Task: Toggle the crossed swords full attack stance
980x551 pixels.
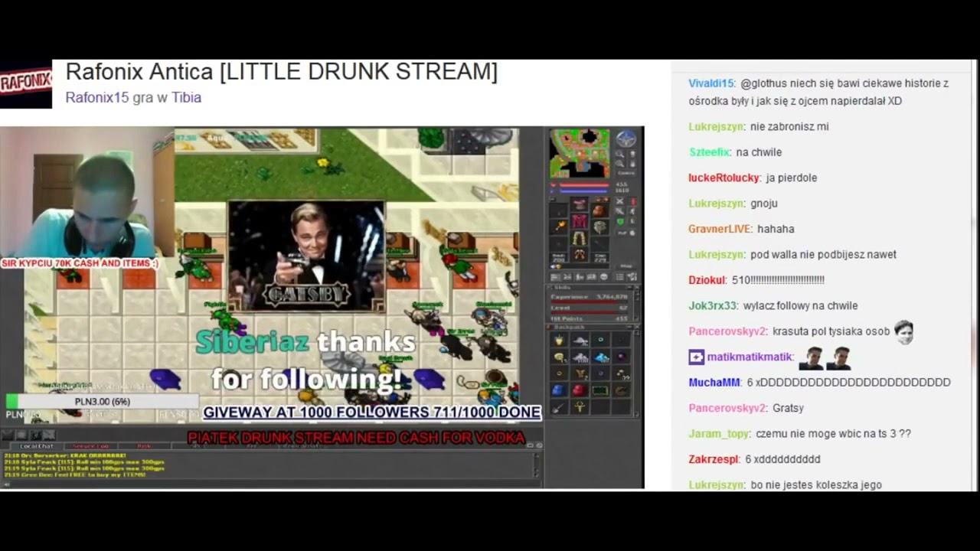Action: point(619,201)
